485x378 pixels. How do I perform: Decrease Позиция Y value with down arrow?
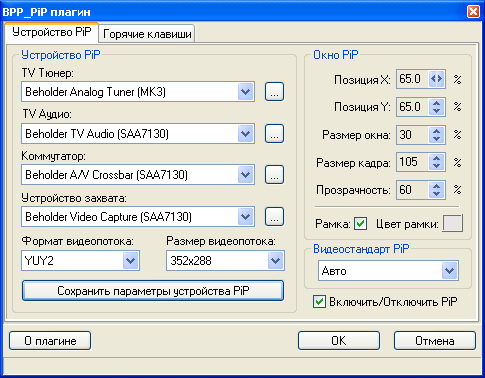437,111
